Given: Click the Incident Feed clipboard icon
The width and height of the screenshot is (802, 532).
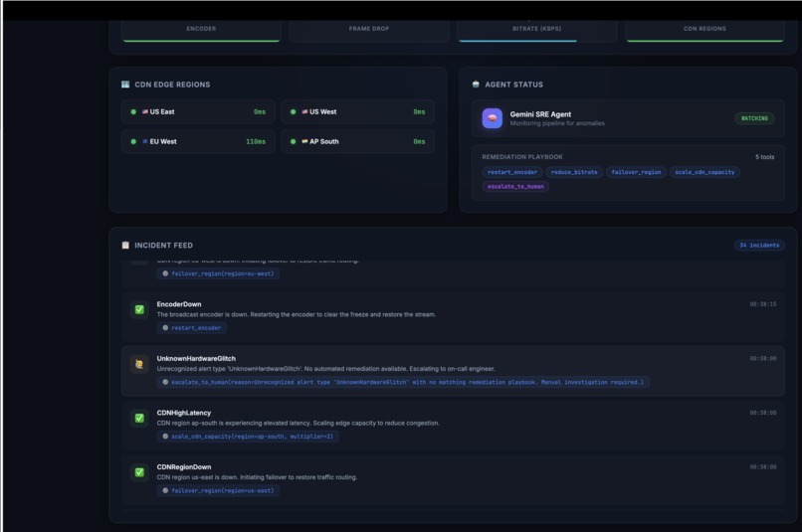Looking at the screenshot, I should (125, 246).
